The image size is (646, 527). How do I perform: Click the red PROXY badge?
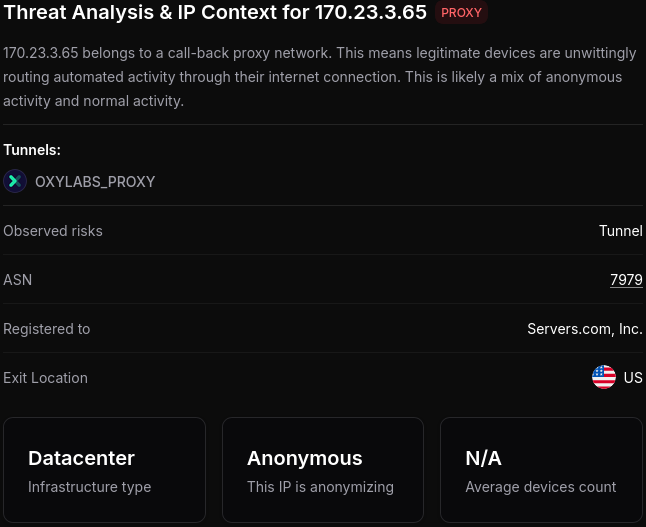tap(461, 13)
